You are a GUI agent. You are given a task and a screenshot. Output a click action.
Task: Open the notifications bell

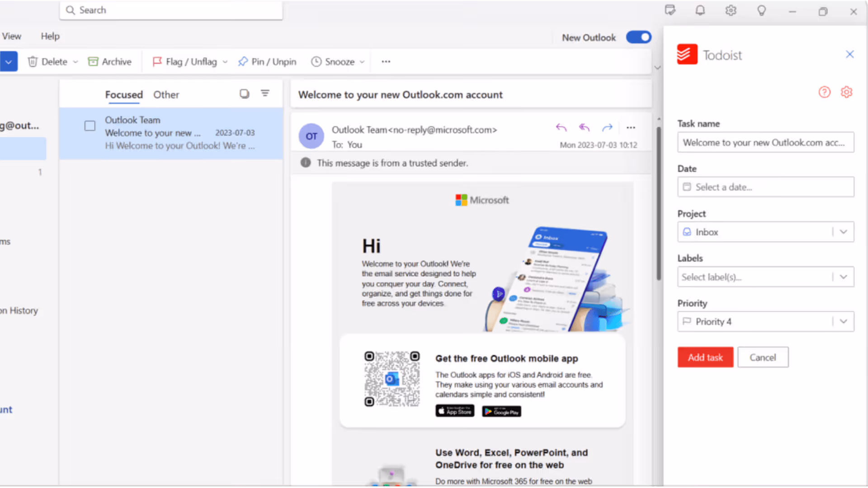tap(700, 10)
